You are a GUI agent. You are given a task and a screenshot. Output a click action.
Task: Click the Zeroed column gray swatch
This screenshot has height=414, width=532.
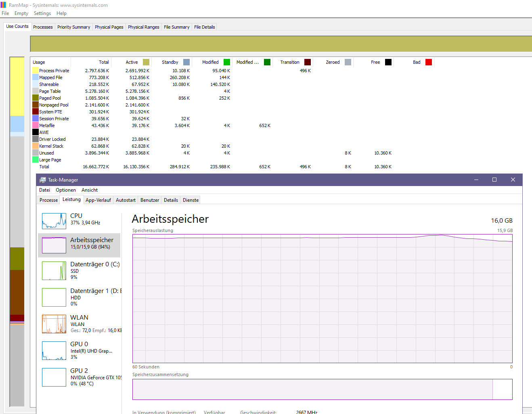point(348,62)
